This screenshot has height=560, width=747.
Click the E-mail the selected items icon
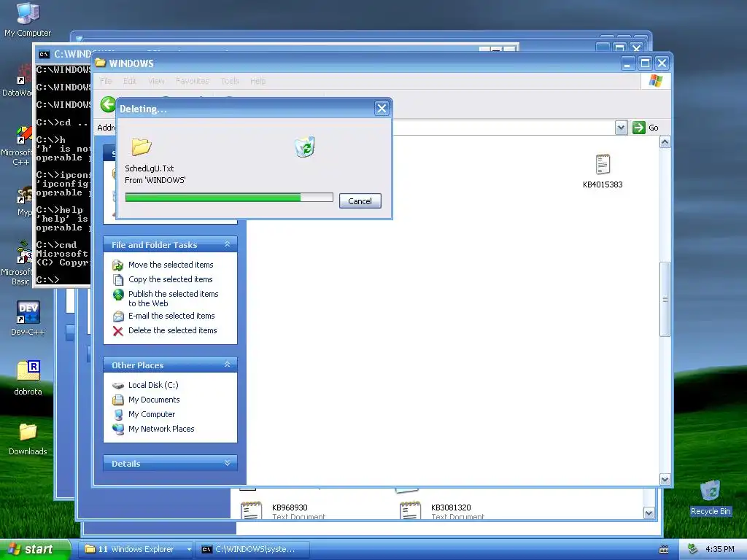pos(118,316)
